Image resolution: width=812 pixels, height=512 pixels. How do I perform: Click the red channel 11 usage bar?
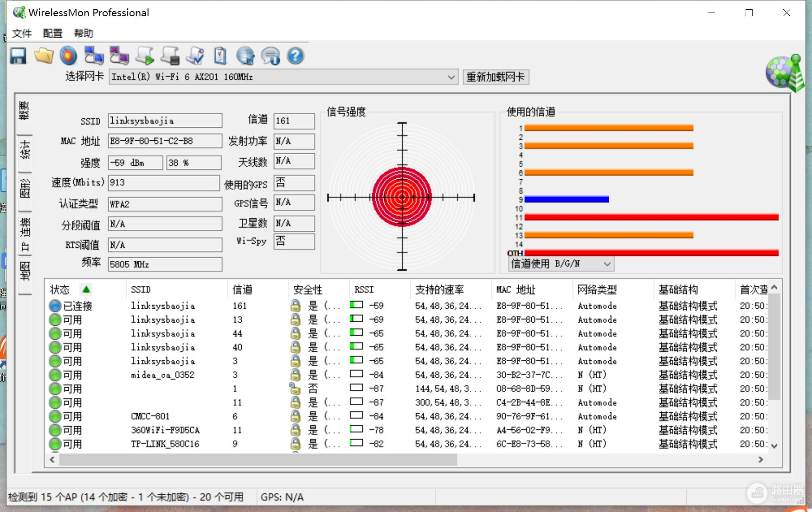651,217
